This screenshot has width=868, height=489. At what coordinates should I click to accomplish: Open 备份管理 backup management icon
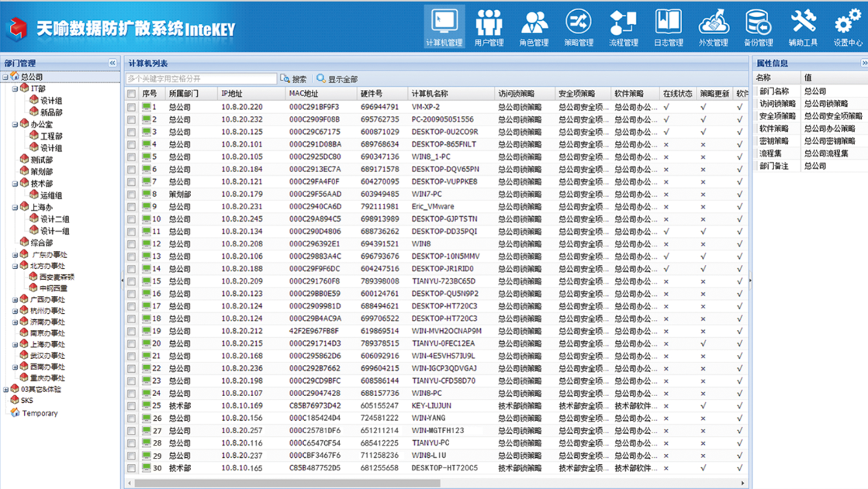(x=758, y=27)
